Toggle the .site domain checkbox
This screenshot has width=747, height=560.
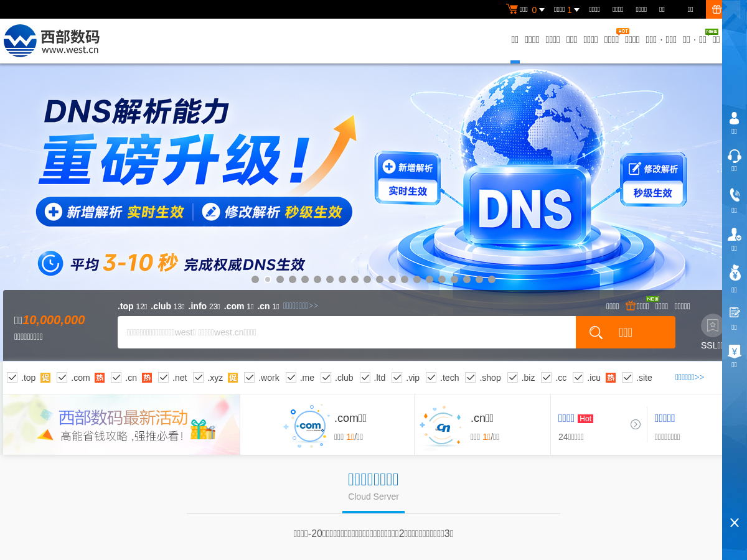pyautogui.click(x=627, y=377)
